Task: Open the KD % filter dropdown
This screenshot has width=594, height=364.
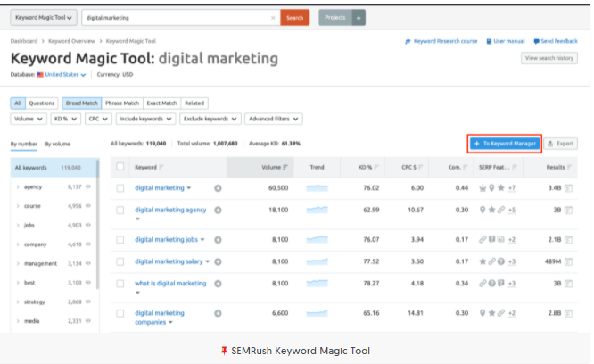Action: click(65, 119)
